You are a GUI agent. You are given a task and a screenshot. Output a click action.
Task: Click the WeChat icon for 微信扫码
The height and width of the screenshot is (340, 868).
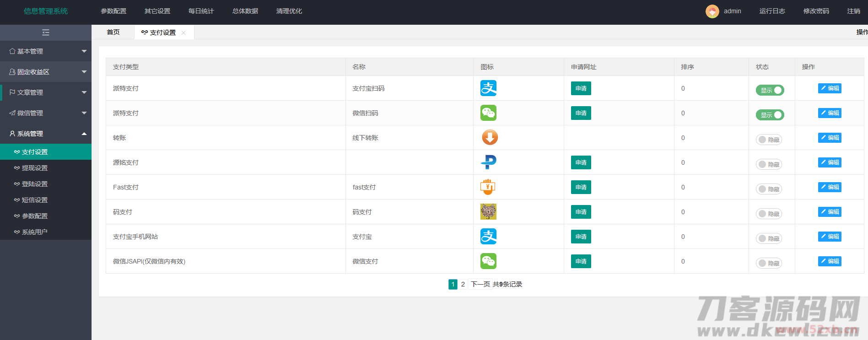[x=488, y=113]
